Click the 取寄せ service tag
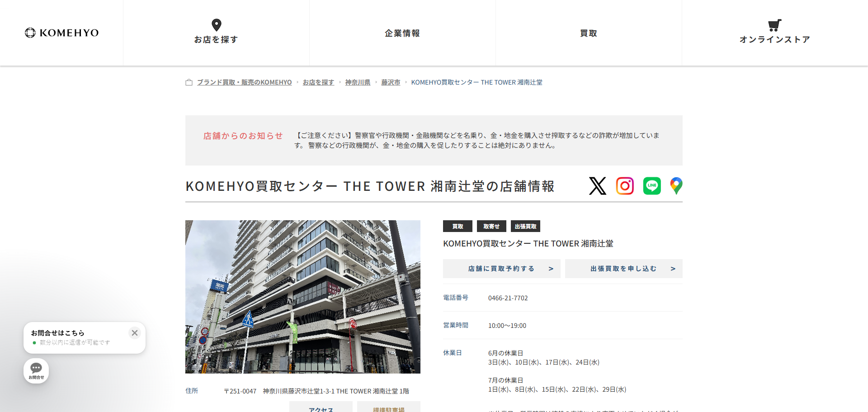This screenshot has height=412, width=868. [x=491, y=226]
